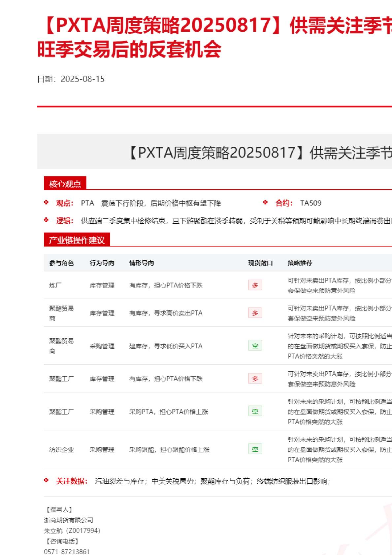
Task: Click the phone number 0571-87213861
Action: pyautogui.click(x=67, y=551)
